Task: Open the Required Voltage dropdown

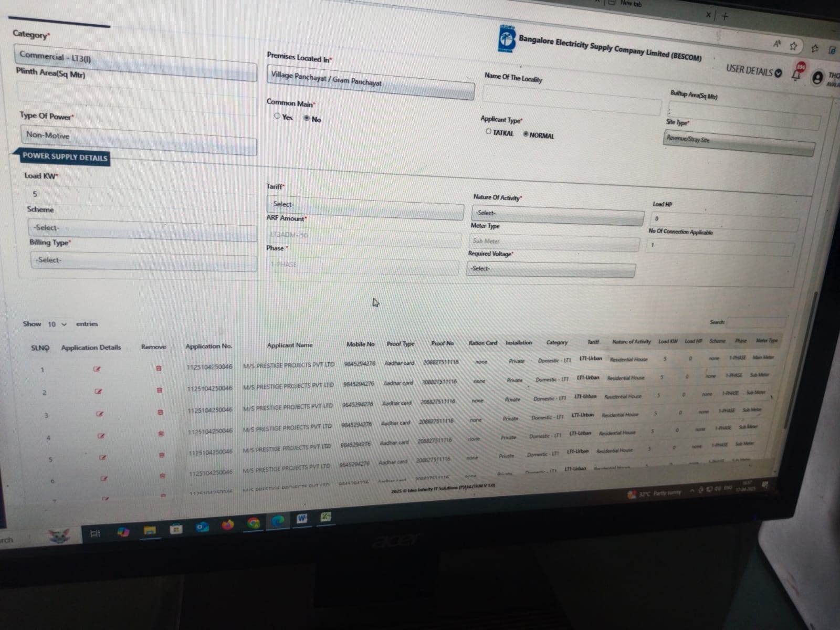Action: click(551, 269)
